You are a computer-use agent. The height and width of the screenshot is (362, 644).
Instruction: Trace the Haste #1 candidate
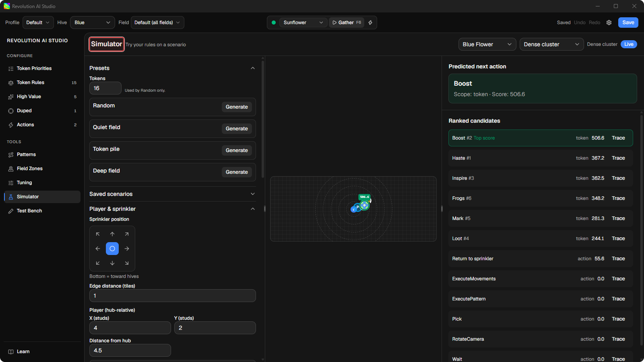618,158
